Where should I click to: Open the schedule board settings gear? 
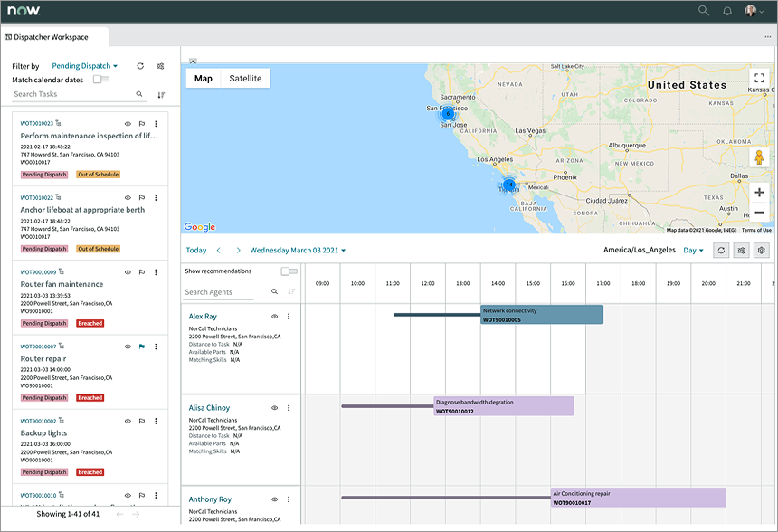click(762, 250)
